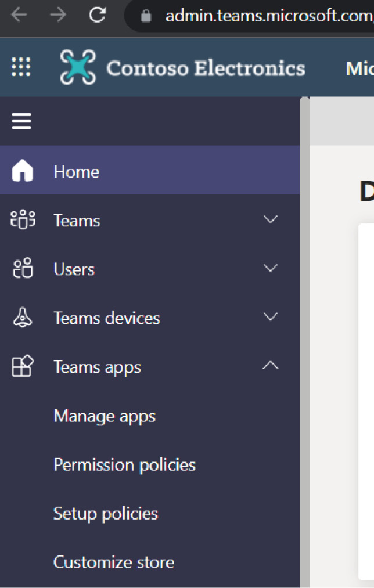Image resolution: width=374 pixels, height=588 pixels.
Task: Click the padlock site info icon
Action: pos(146,16)
